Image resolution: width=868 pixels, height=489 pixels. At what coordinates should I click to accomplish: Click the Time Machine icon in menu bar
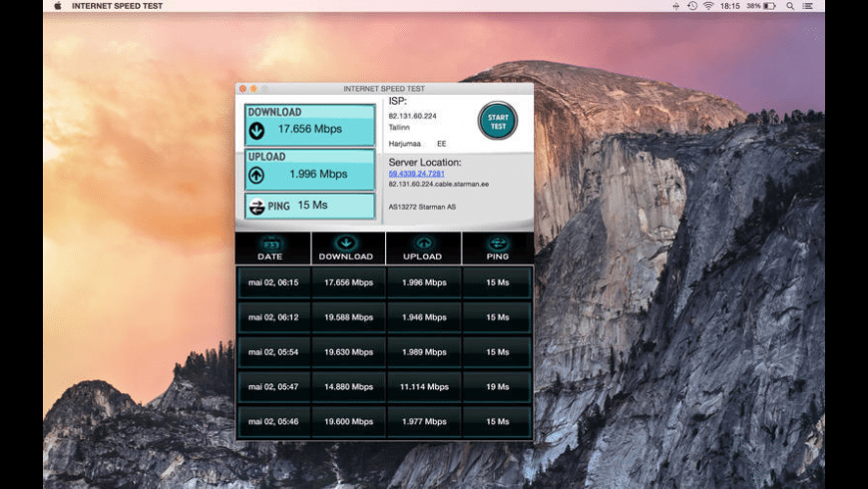click(x=692, y=6)
